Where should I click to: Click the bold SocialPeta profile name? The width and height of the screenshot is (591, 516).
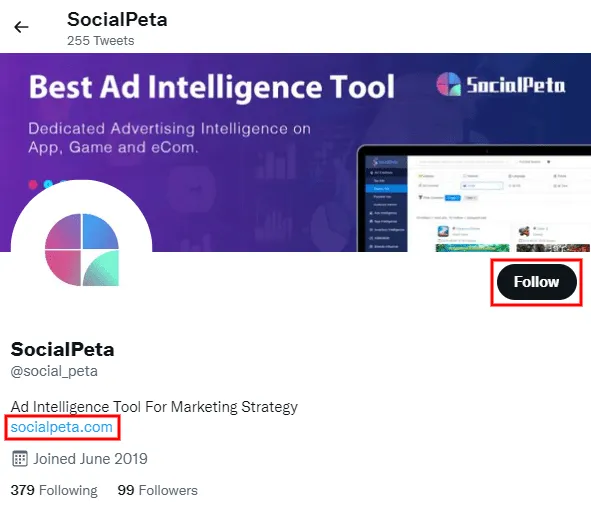(63, 349)
